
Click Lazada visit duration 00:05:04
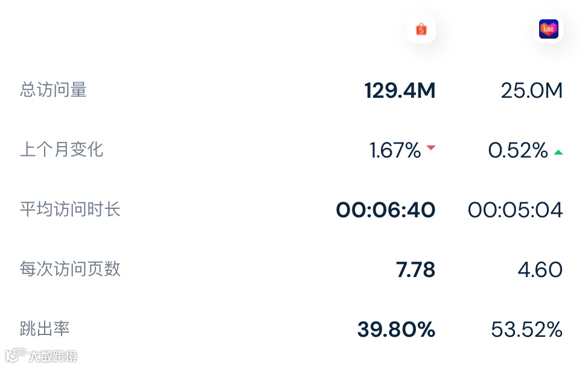515,210
